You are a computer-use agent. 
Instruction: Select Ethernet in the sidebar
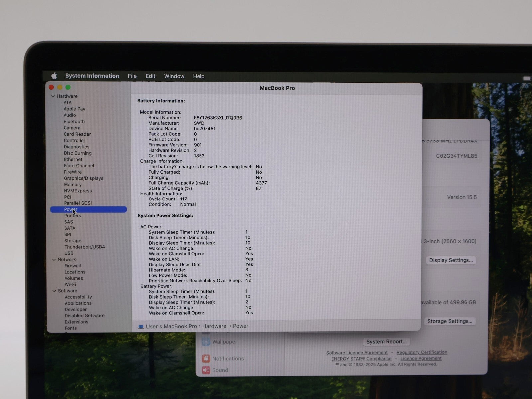(73, 159)
